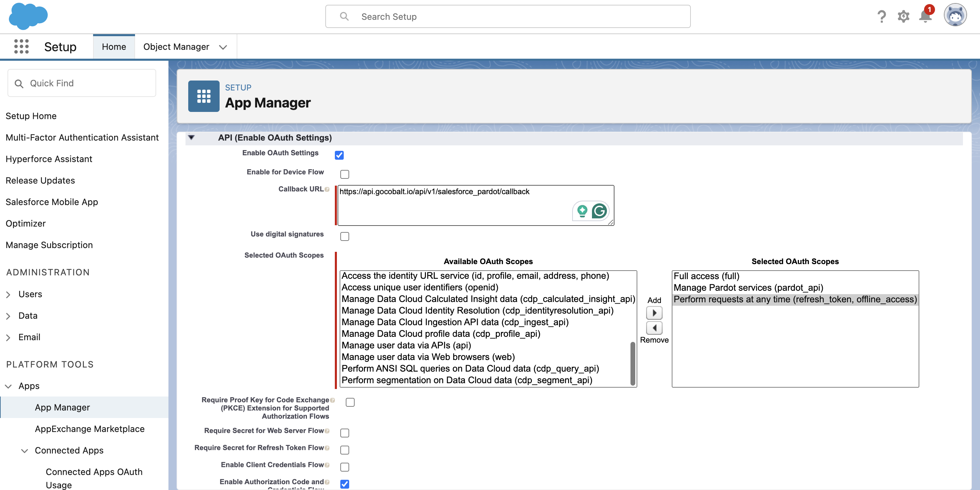Check Use digital signatures
The width and height of the screenshot is (980, 490).
tap(345, 236)
